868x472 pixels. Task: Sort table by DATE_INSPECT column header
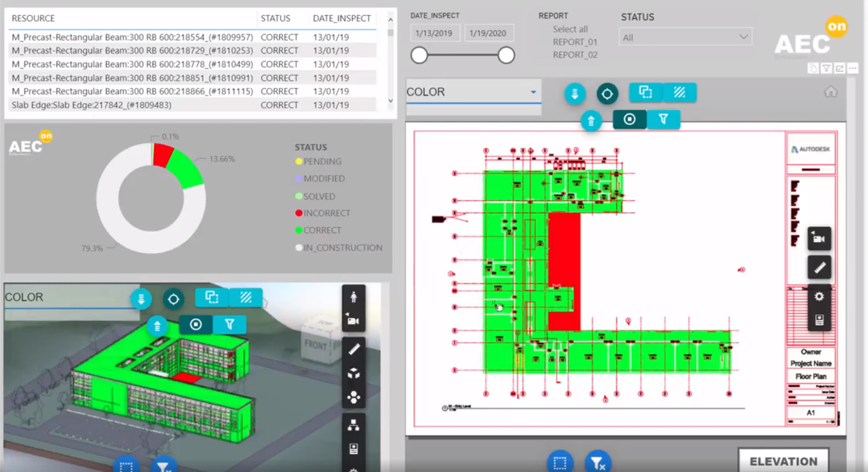(341, 18)
